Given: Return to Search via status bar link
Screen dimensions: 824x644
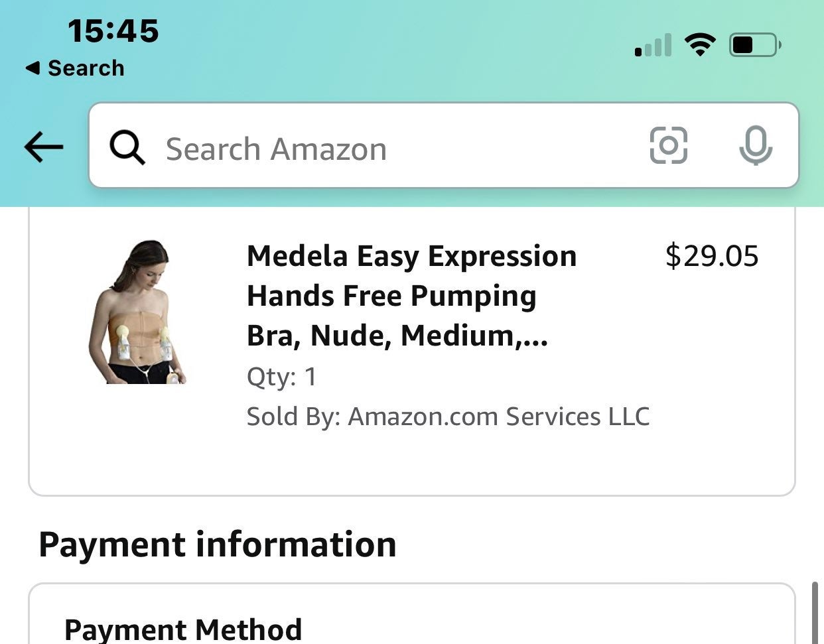Looking at the screenshot, I should coord(74,68).
